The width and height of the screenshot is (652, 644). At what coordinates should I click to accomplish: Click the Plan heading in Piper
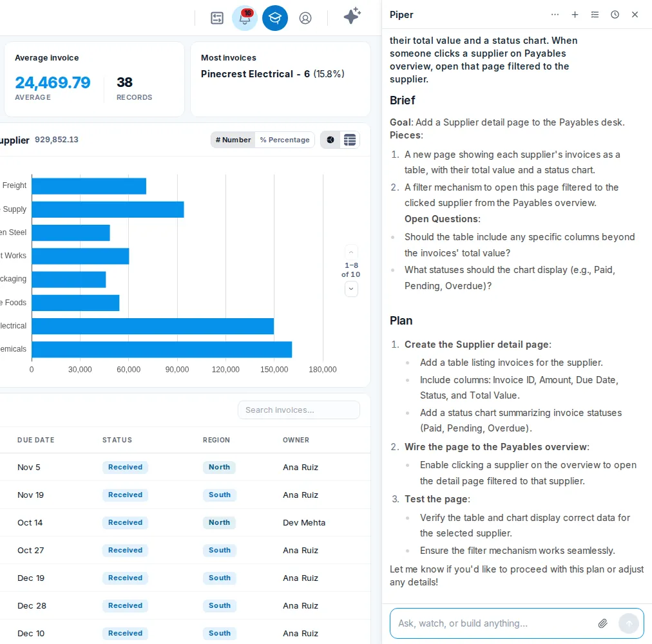point(401,321)
